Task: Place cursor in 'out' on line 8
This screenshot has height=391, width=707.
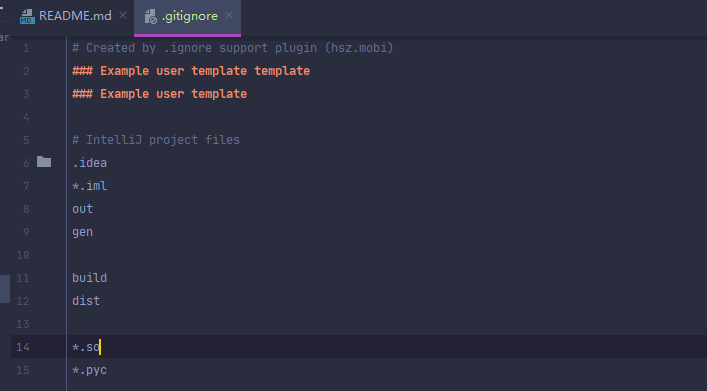Action: [83, 209]
